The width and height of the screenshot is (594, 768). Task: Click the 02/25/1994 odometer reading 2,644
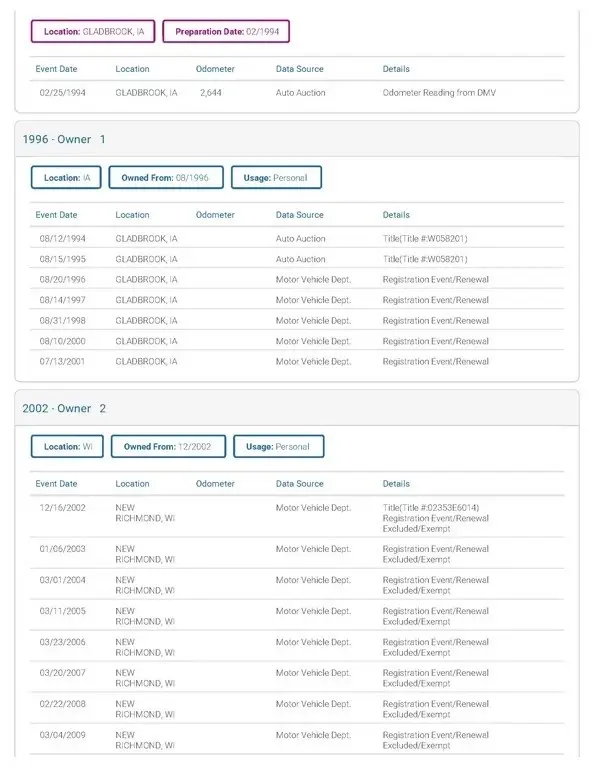point(211,93)
